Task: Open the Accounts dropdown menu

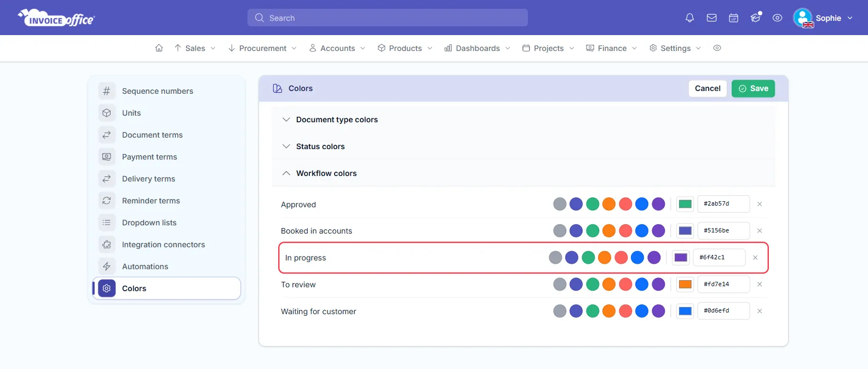Action: tap(337, 48)
